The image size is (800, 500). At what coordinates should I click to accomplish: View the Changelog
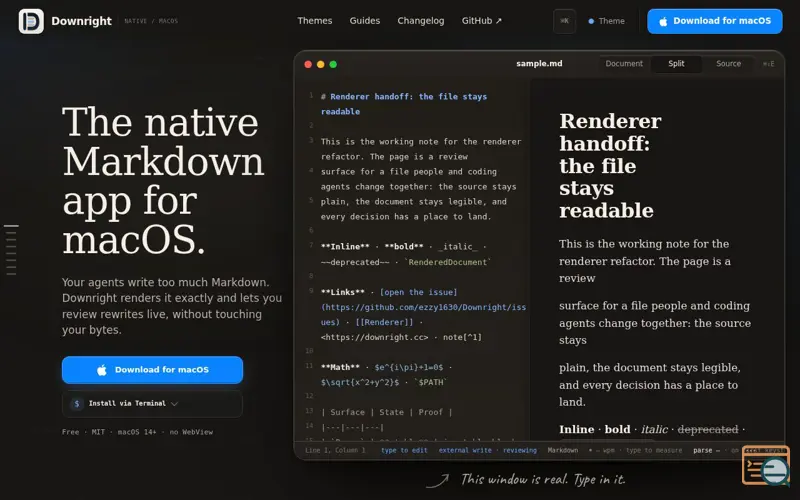pos(420,21)
